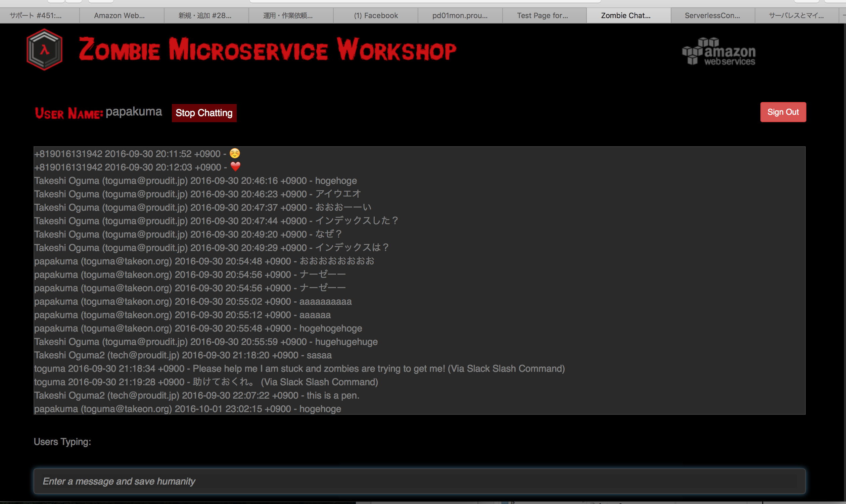
Task: Switch to the (1) Facebook tab
Action: tap(375, 16)
